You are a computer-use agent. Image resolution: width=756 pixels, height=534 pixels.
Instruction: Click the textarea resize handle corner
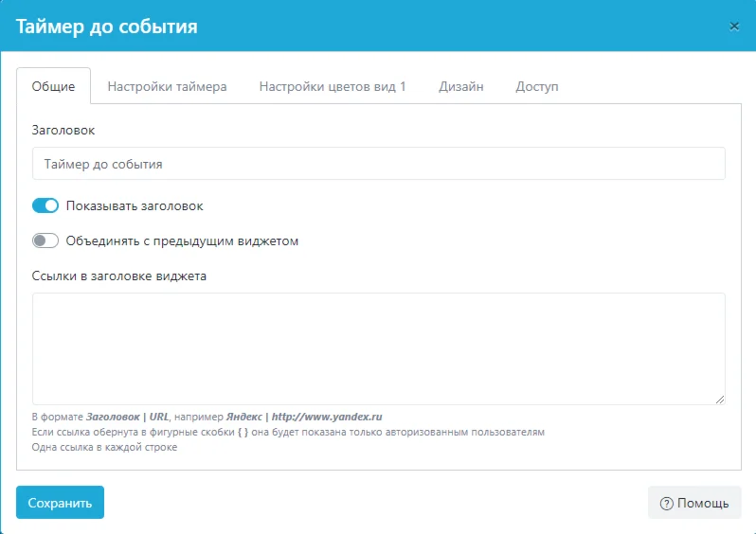pos(720,399)
